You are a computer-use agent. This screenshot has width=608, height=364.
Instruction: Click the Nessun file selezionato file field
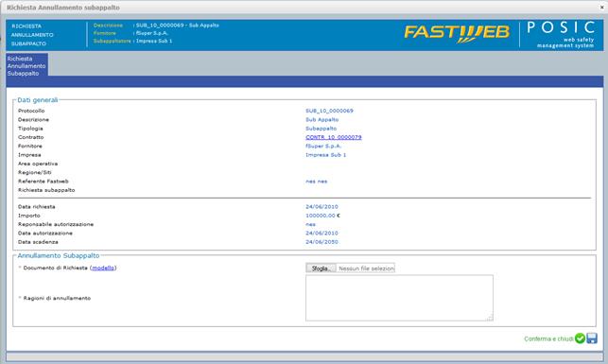[x=366, y=269]
